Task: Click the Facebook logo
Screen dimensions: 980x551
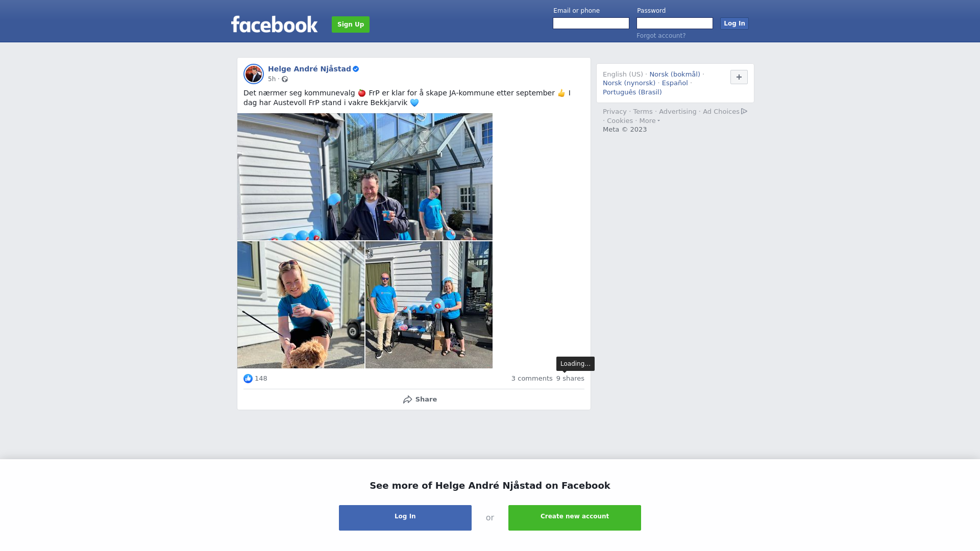Action: tap(274, 24)
